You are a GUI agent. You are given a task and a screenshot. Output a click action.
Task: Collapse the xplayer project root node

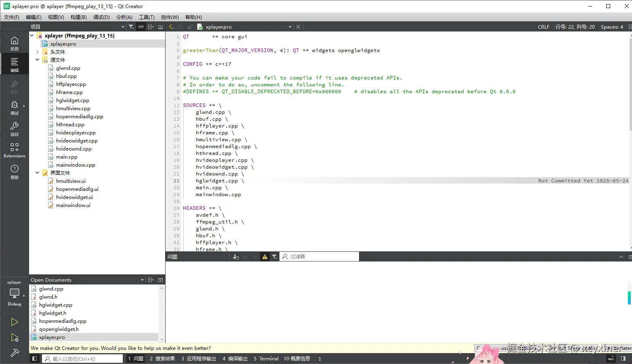(x=32, y=36)
